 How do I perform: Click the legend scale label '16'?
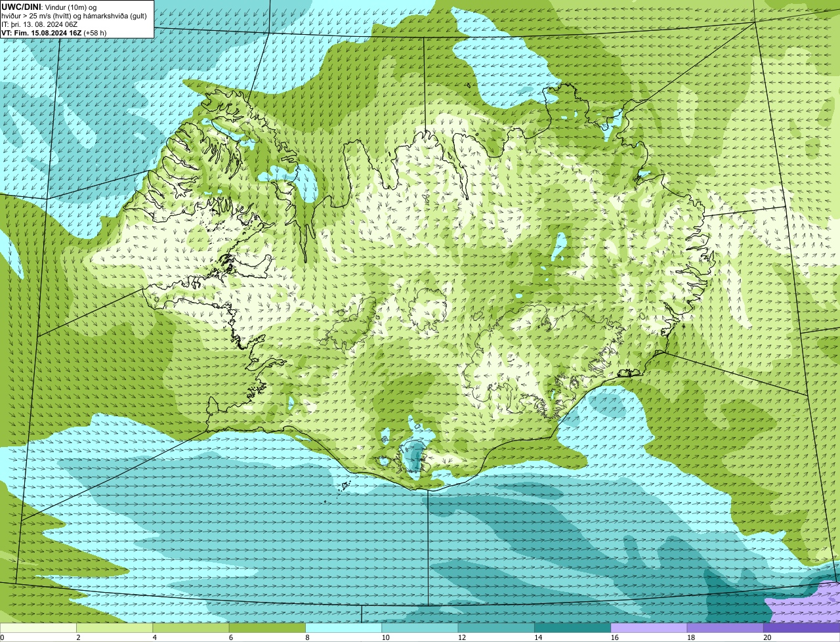tap(614, 637)
